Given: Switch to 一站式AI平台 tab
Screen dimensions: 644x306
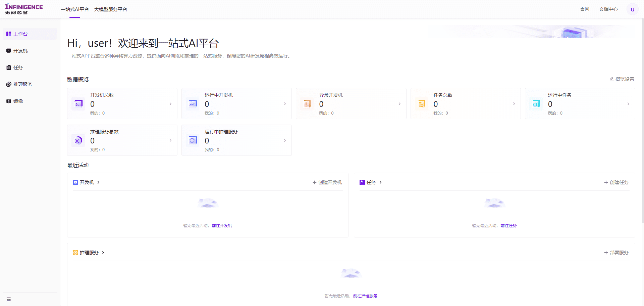Looking at the screenshot, I should coord(75,9).
